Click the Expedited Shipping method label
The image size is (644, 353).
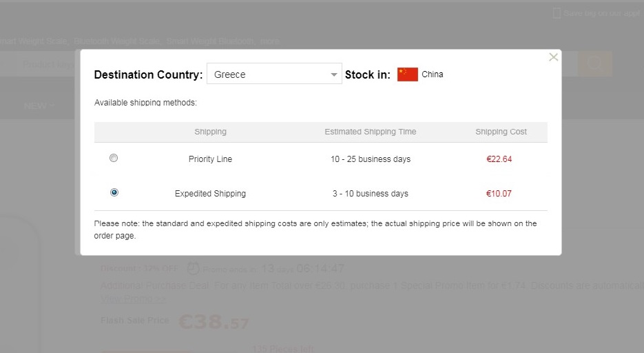point(210,194)
